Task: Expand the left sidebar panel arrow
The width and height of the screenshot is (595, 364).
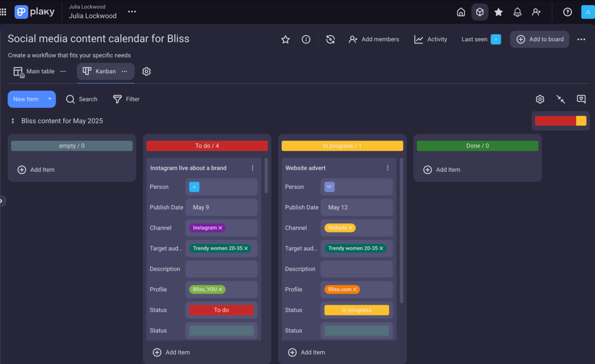Action: tap(2, 201)
